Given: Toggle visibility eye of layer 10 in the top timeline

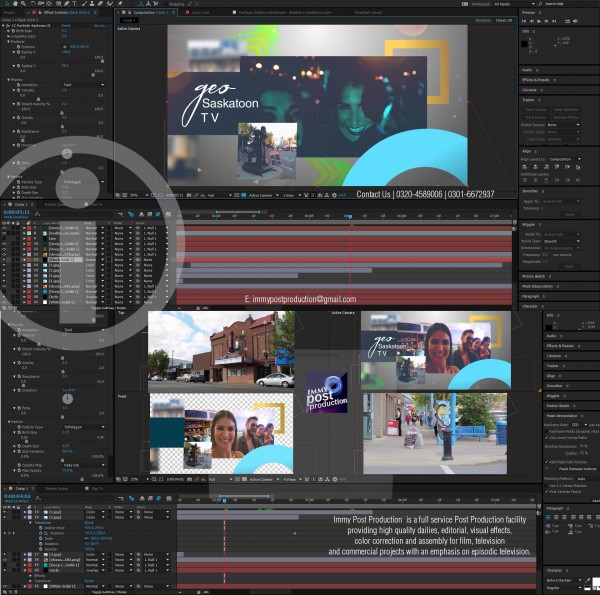Looking at the screenshot, I should 5,243.
